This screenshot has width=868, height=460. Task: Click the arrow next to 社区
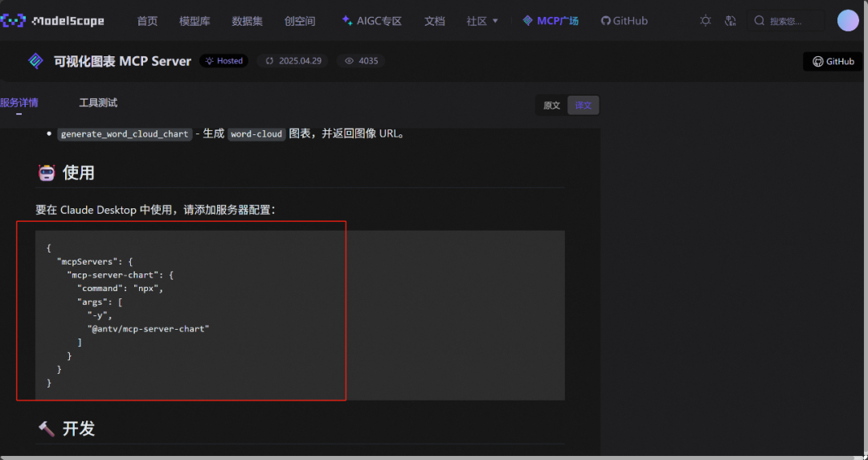pyautogui.click(x=495, y=21)
